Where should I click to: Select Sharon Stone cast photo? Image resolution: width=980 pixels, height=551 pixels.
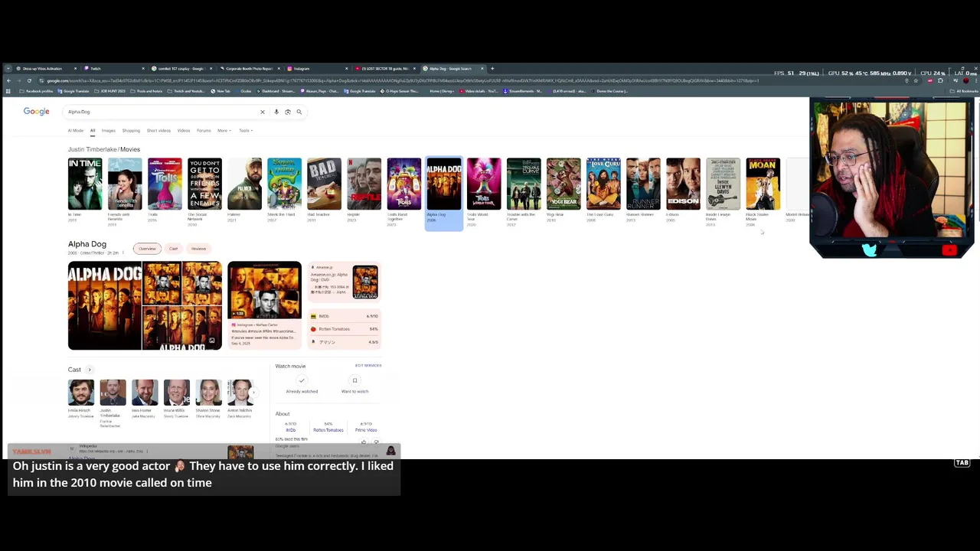[x=208, y=393]
